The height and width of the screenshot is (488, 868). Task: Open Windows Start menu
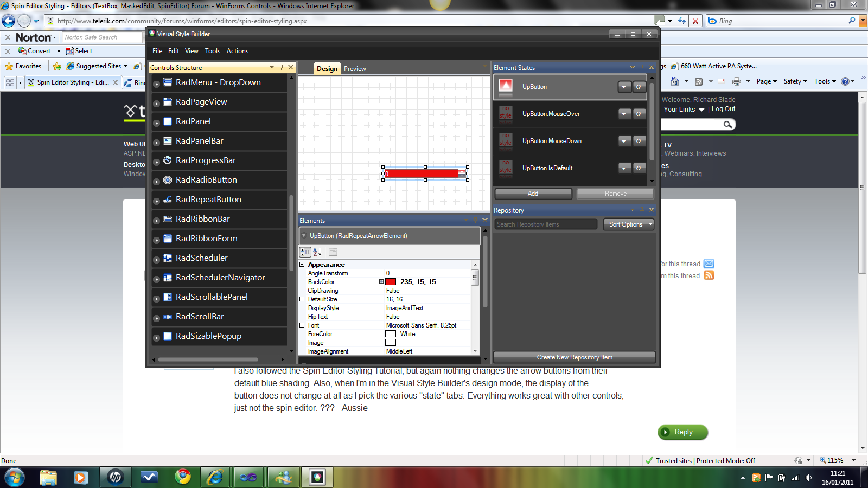click(x=15, y=478)
